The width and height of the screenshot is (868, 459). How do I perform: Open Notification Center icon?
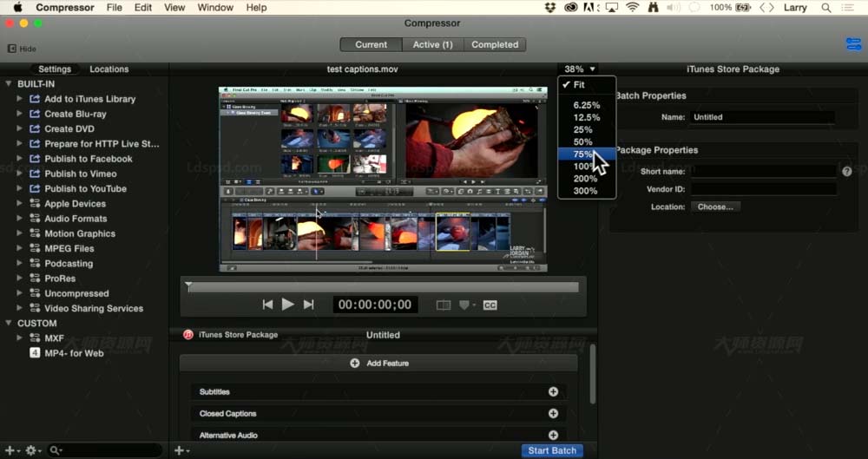point(847,8)
